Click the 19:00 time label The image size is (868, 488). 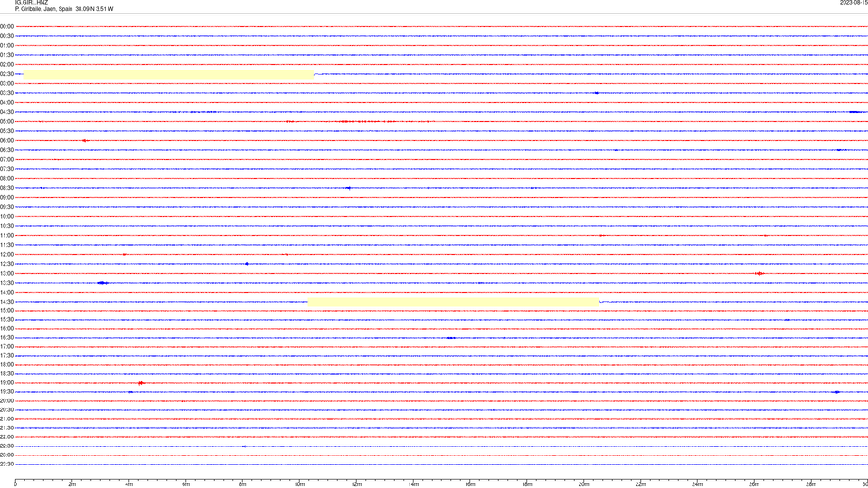click(7, 383)
